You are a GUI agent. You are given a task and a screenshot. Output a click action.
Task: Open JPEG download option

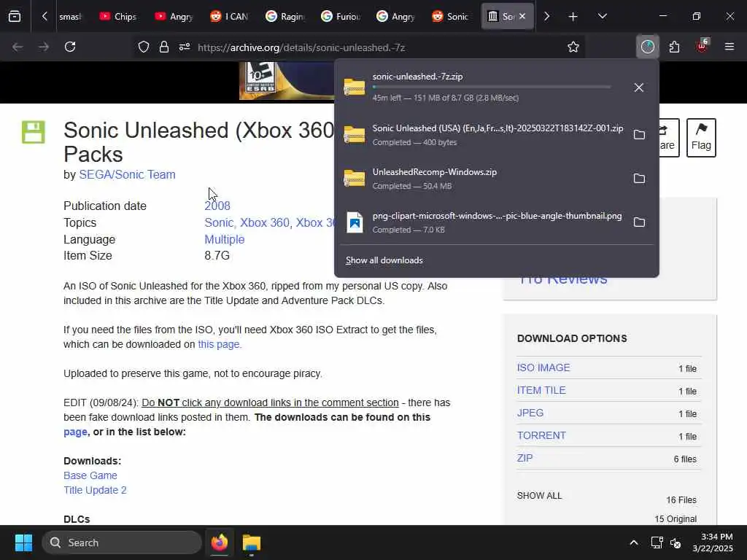pos(530,413)
